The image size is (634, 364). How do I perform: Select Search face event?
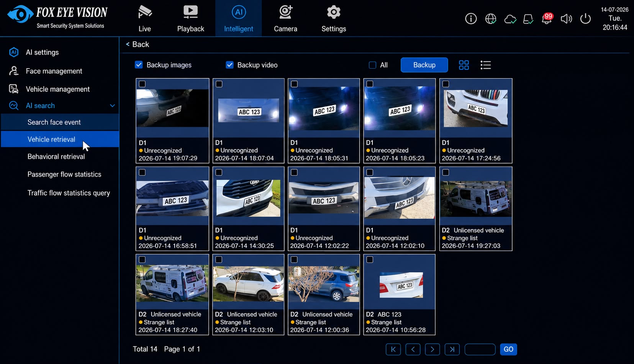pos(60,122)
